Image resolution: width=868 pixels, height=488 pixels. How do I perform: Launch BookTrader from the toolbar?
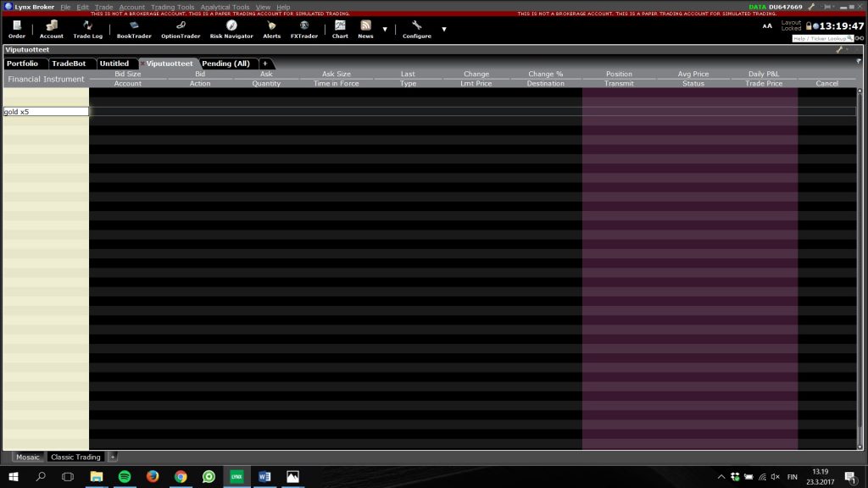tap(133, 30)
